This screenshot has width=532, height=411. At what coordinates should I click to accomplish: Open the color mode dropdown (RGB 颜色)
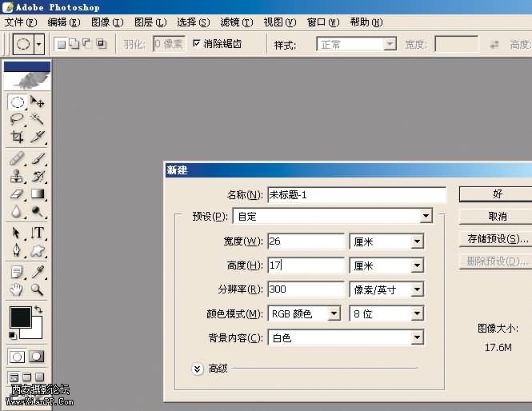tap(334, 313)
